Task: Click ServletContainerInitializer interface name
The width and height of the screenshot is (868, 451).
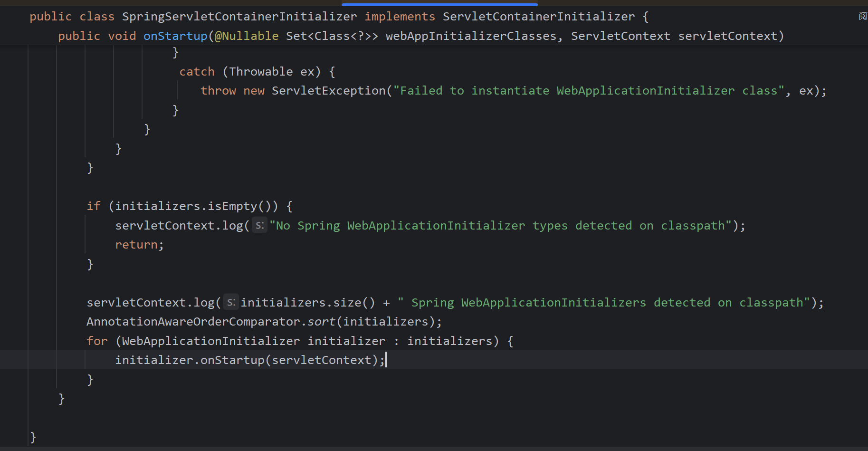Action: tap(539, 17)
